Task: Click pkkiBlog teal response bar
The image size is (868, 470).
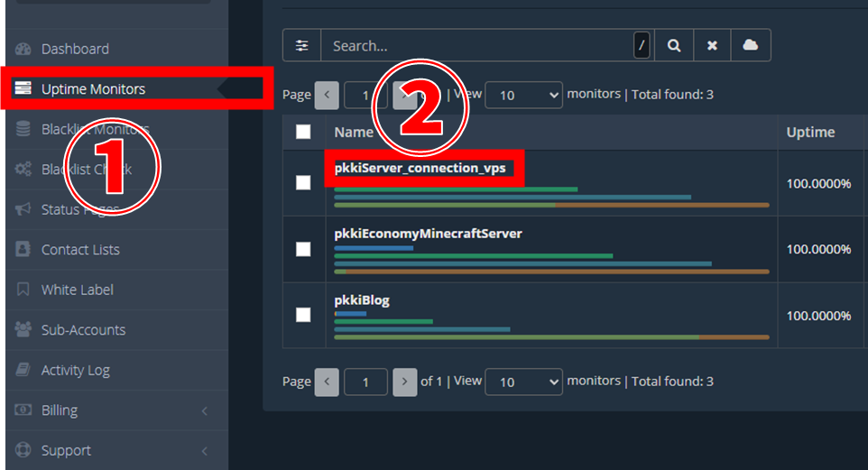Action: pyautogui.click(x=422, y=329)
